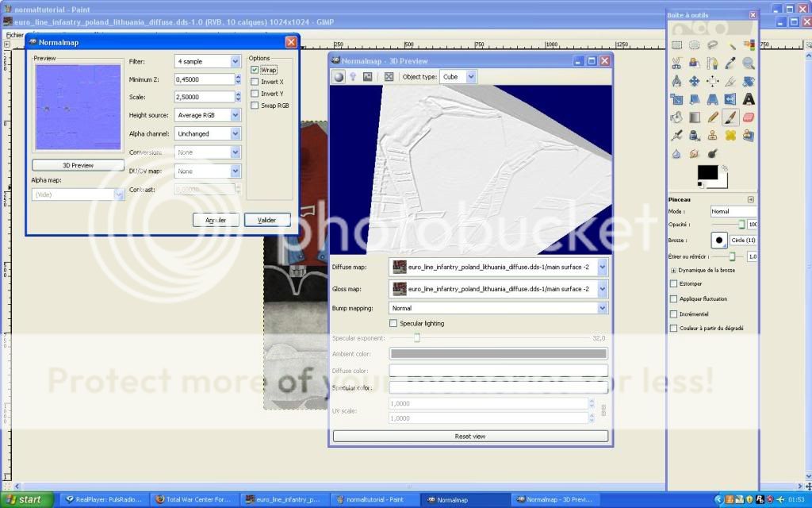Click the Scale value input field

tap(204, 97)
